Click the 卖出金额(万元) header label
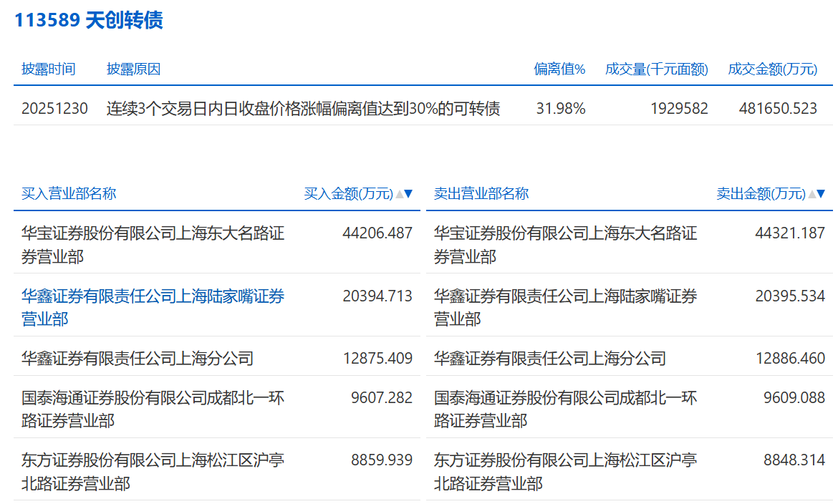This screenshot has height=504, width=838. (x=761, y=193)
